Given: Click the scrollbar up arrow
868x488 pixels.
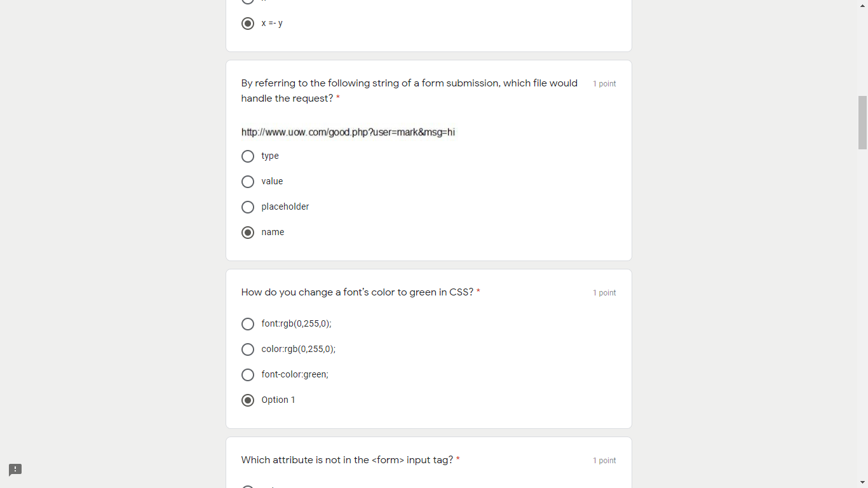Looking at the screenshot, I should [x=863, y=4].
